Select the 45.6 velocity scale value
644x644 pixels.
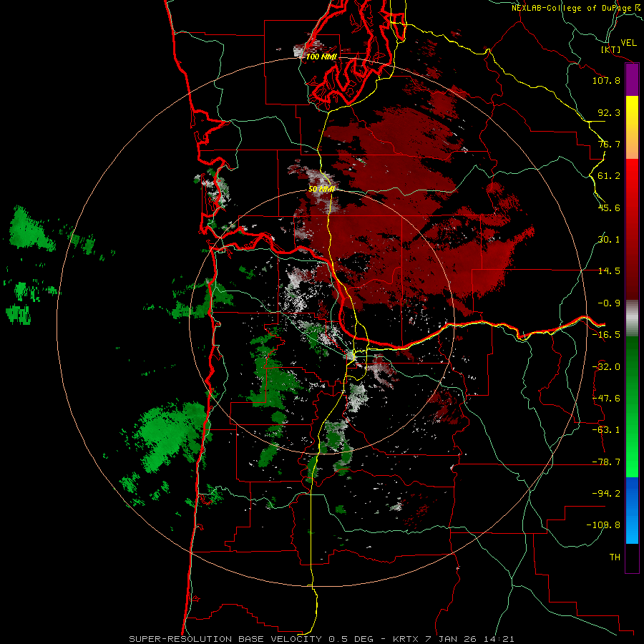pyautogui.click(x=609, y=208)
